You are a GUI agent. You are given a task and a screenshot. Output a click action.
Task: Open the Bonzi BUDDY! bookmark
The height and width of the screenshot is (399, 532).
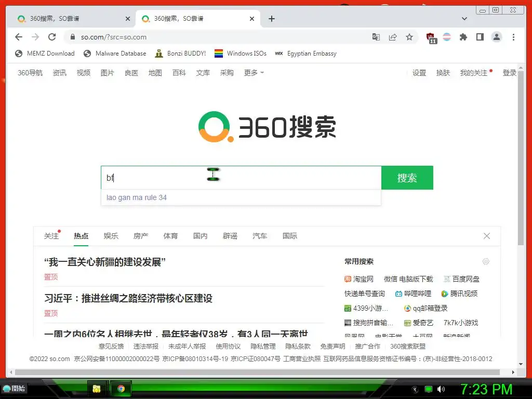pyautogui.click(x=180, y=54)
